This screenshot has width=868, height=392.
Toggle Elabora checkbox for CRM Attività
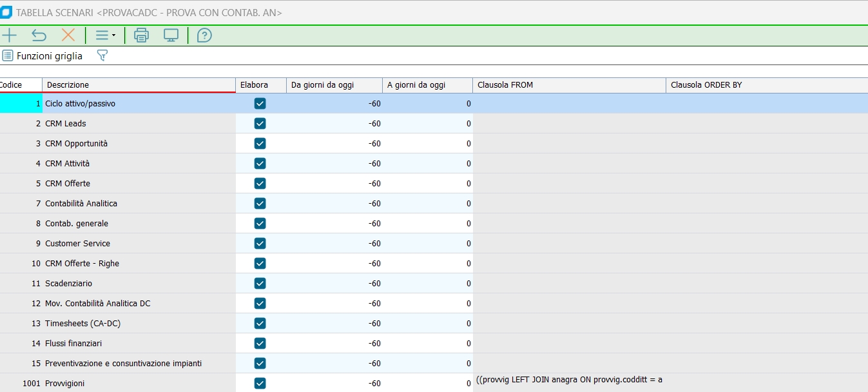click(260, 163)
